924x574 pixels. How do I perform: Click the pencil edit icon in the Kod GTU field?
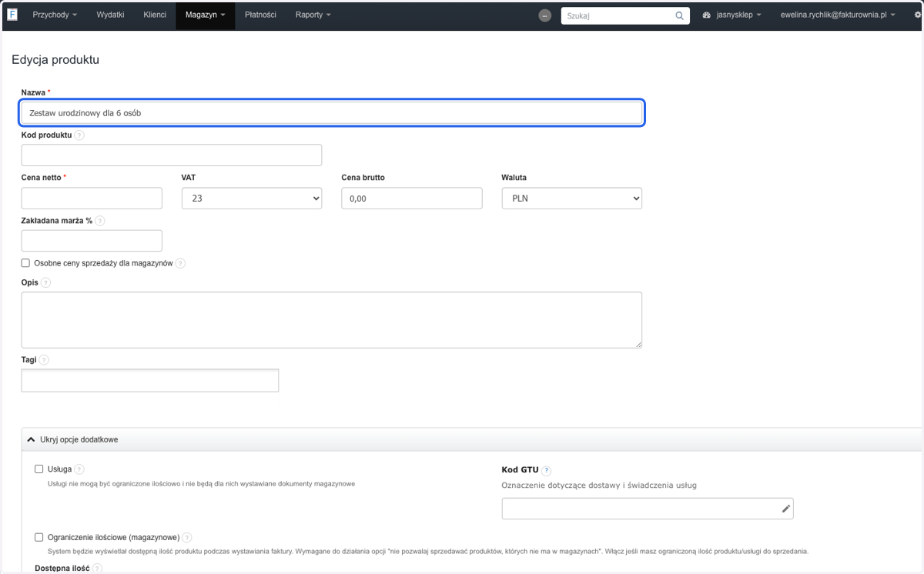(785, 509)
